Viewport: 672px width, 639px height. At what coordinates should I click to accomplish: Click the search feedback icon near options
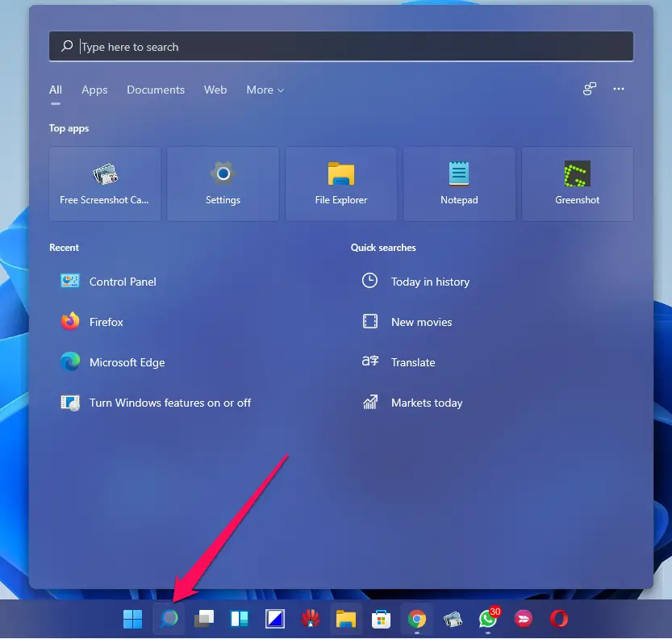(x=589, y=89)
